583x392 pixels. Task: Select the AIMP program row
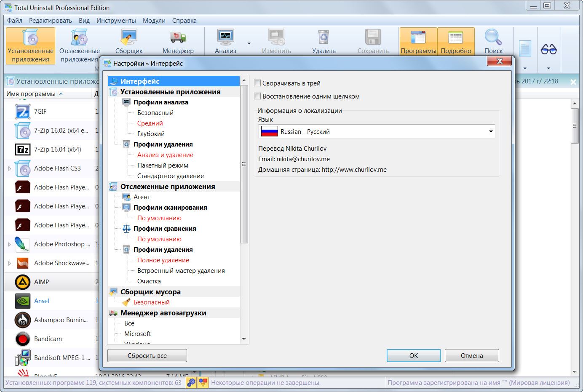click(x=51, y=282)
